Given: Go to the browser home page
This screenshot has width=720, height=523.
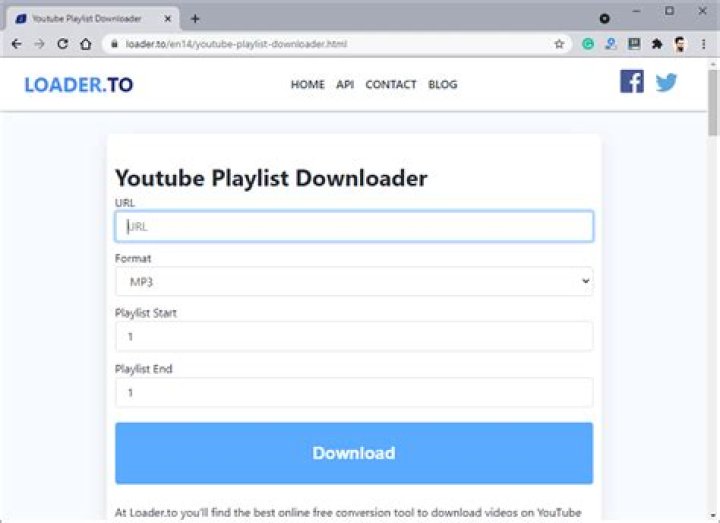Looking at the screenshot, I should (86, 44).
